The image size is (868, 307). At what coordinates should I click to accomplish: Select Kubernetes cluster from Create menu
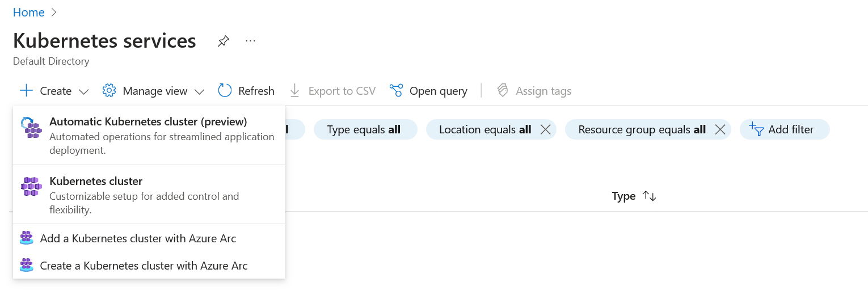click(x=96, y=182)
